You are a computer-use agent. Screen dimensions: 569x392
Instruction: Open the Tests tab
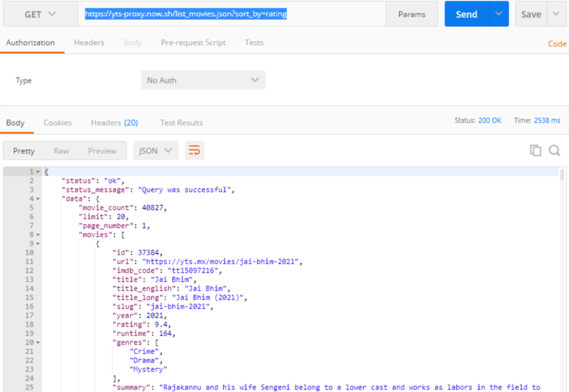tap(254, 43)
